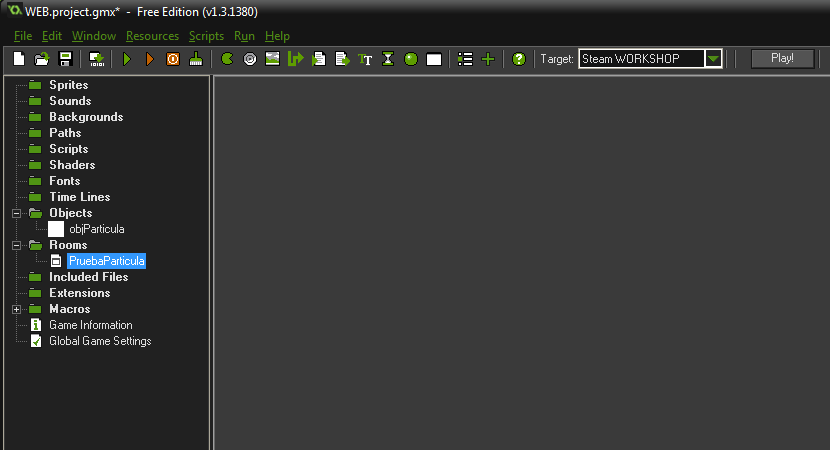This screenshot has width=830, height=450.
Task: Click the orange square stop icon
Action: coord(173,59)
